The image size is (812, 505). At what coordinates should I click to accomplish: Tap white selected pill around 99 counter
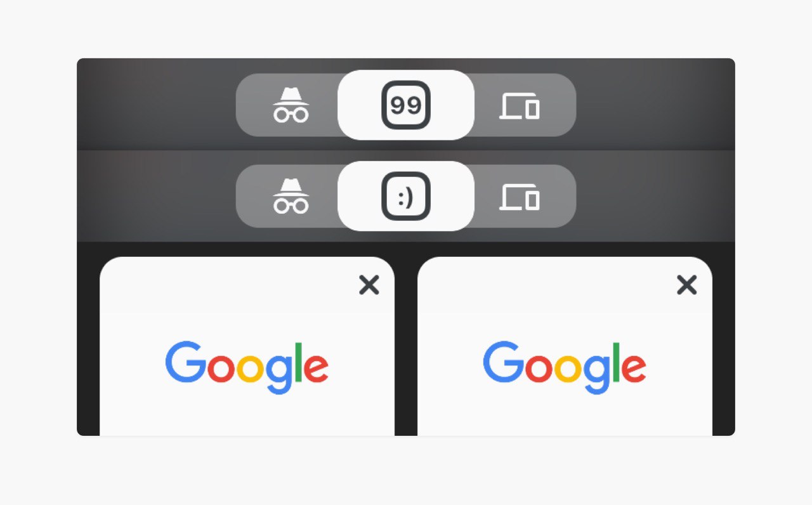[x=406, y=105]
